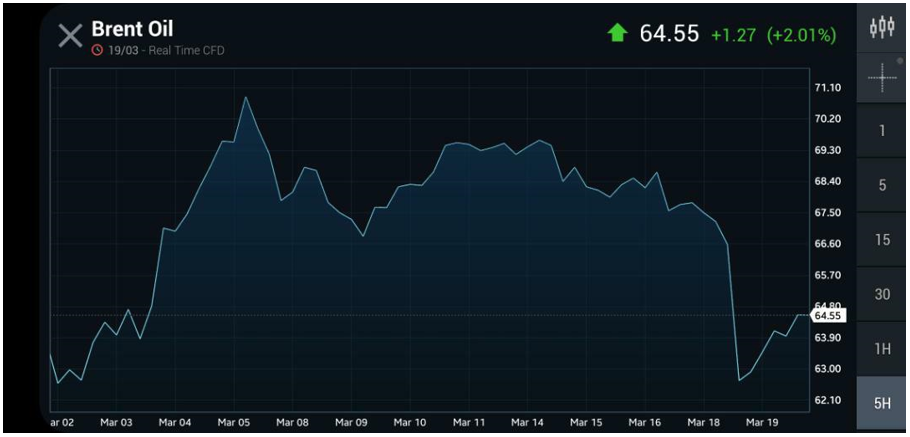Screen dimensions: 910x437
Task: Click the red clock icon beside 19/03
Action: [97, 50]
